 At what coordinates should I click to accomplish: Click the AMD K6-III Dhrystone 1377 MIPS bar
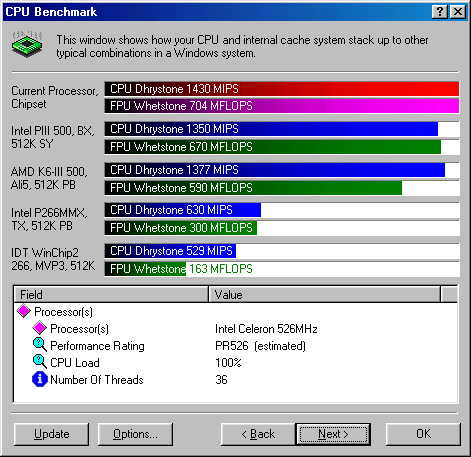(275, 170)
